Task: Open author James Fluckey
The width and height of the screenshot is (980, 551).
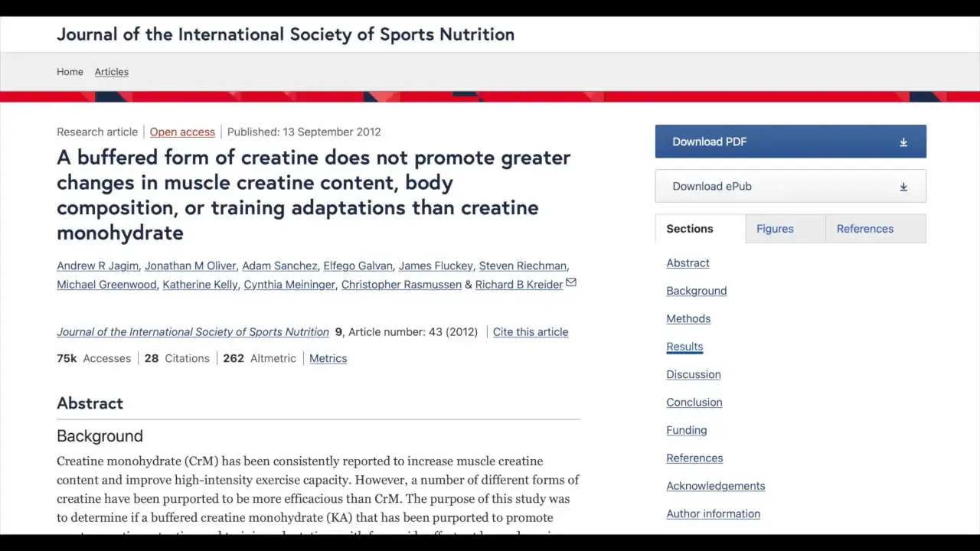Action: click(x=436, y=266)
